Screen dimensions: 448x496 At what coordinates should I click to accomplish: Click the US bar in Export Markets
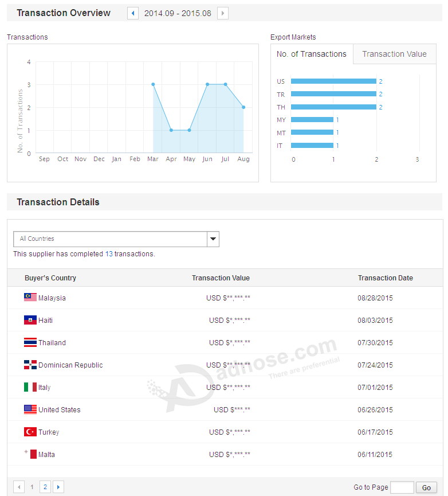click(333, 81)
